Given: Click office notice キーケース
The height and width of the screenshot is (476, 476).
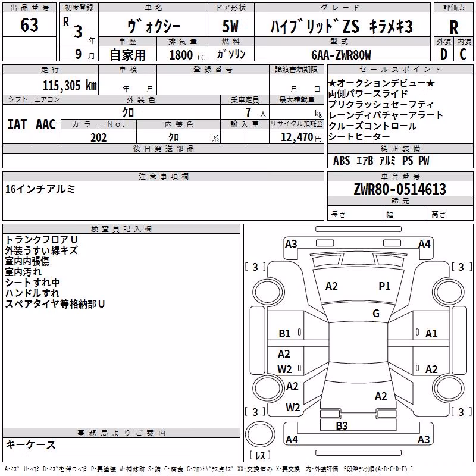Looking at the screenshot, I should click(31, 444).
